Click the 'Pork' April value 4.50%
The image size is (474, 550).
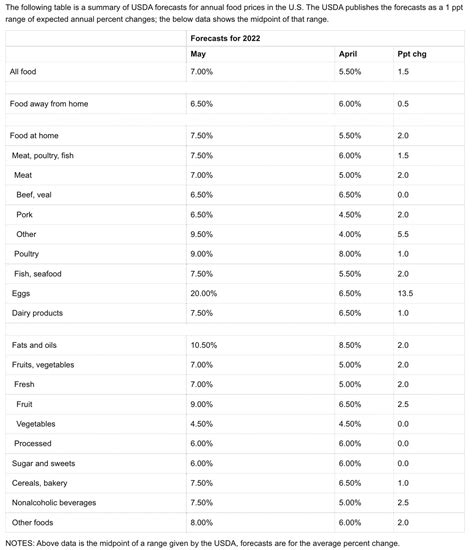tap(350, 215)
